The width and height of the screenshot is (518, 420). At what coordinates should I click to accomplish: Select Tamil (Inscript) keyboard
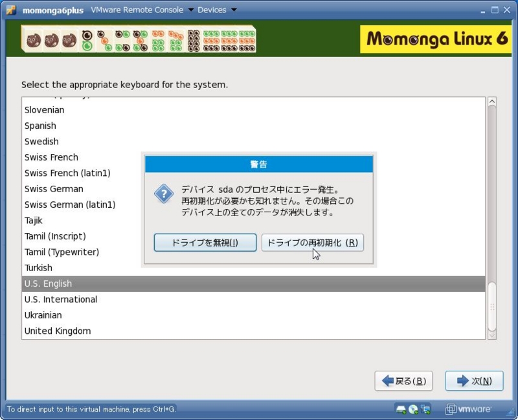pyautogui.click(x=82, y=236)
